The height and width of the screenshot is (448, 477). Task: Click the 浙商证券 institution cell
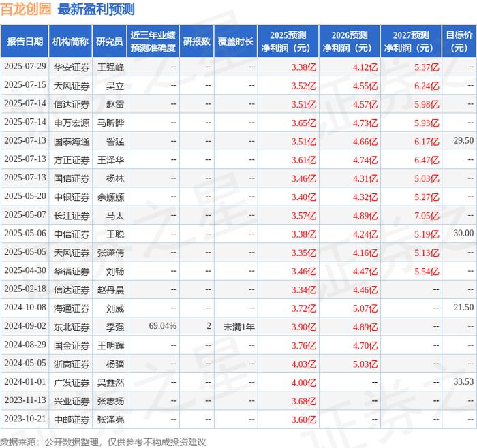tap(72, 364)
